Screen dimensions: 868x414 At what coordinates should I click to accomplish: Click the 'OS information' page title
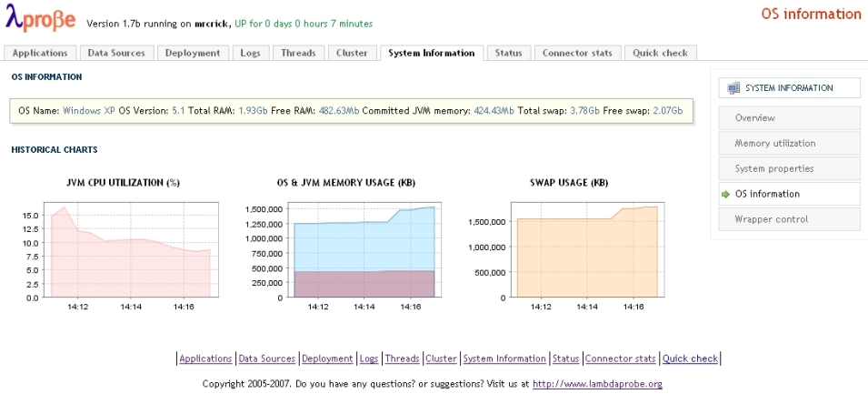coord(811,14)
